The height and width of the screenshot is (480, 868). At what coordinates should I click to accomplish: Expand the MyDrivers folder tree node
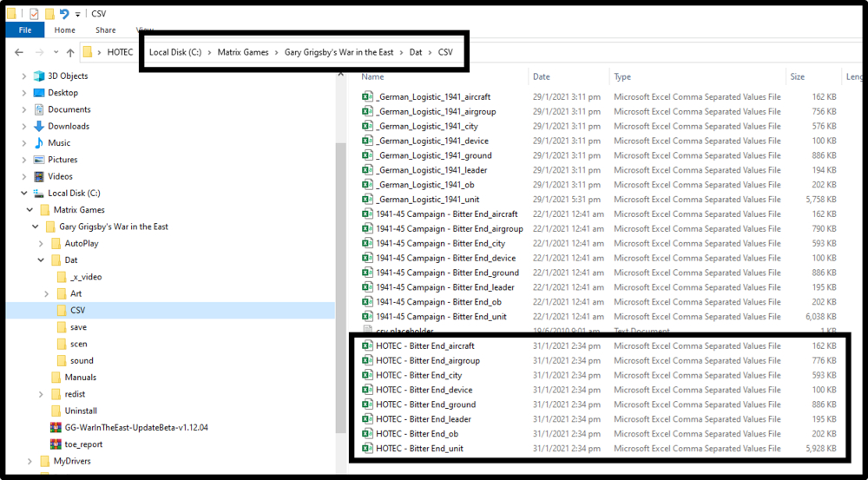point(30,461)
